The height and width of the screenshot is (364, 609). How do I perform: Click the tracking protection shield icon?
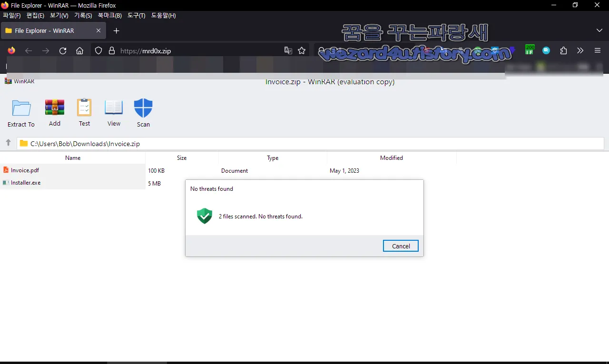98,51
